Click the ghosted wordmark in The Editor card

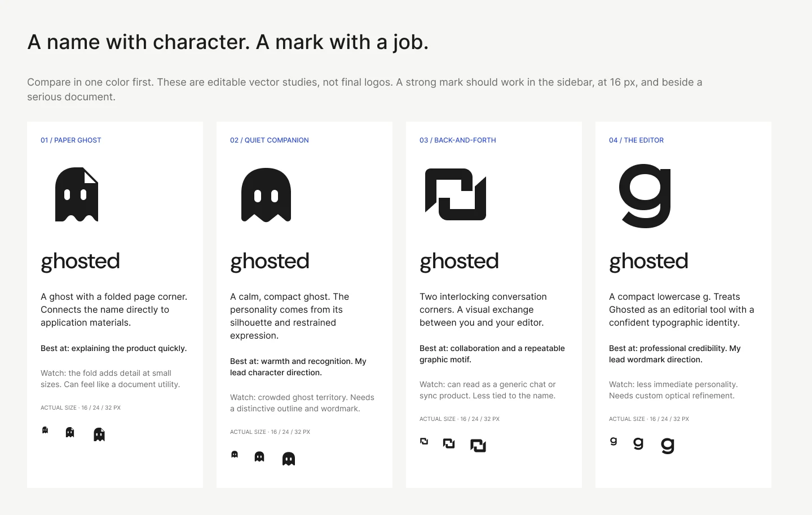pos(648,262)
